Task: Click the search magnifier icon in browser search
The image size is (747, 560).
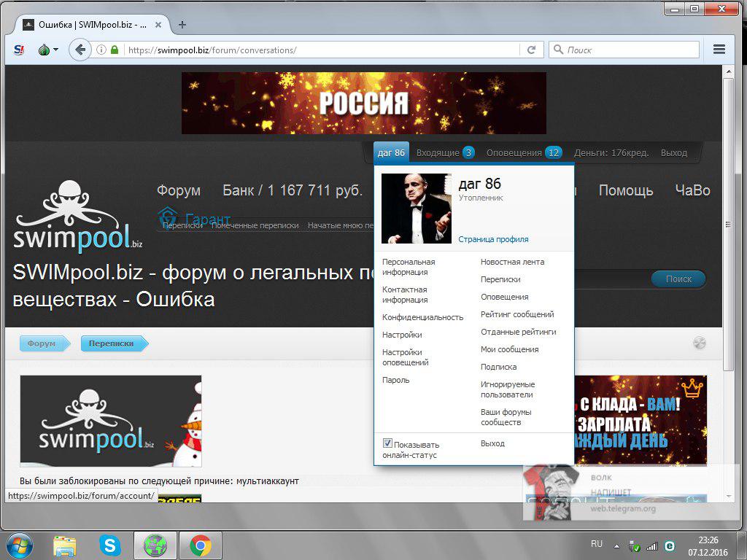Action: pyautogui.click(x=558, y=50)
